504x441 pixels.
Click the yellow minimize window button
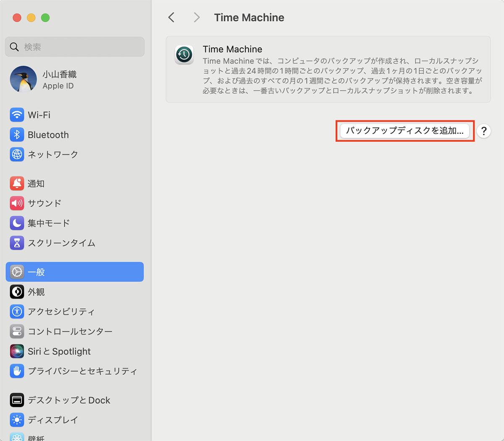click(x=31, y=18)
